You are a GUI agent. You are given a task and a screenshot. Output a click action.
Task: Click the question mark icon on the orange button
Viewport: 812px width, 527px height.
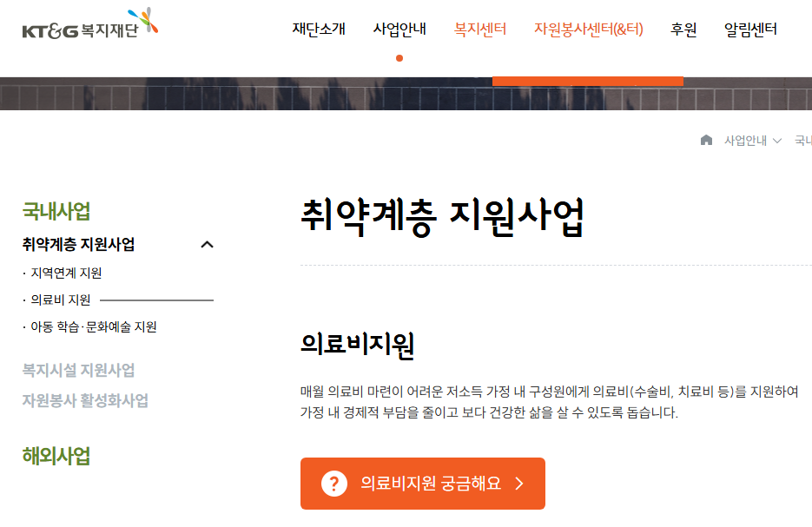coord(334,484)
